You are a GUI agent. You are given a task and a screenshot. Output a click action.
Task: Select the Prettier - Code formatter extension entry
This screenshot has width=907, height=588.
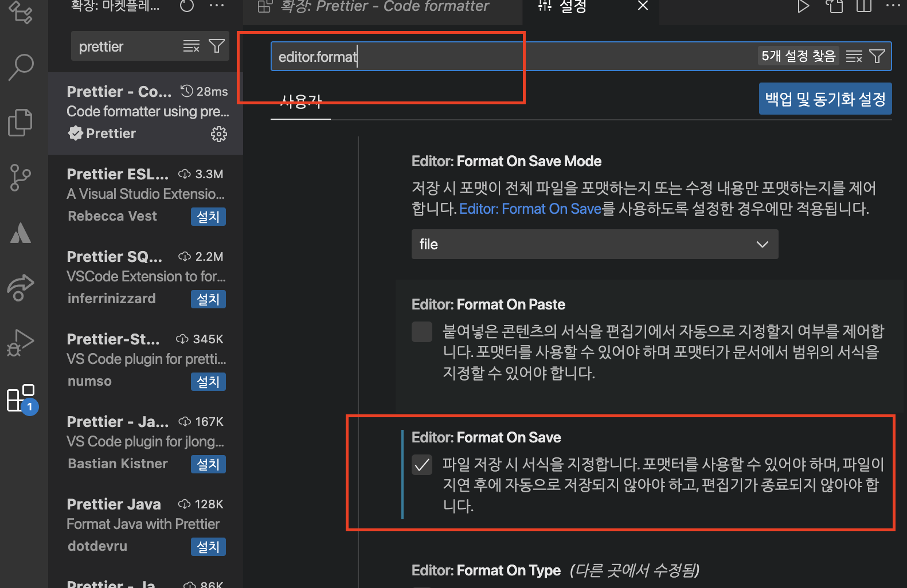146,113
